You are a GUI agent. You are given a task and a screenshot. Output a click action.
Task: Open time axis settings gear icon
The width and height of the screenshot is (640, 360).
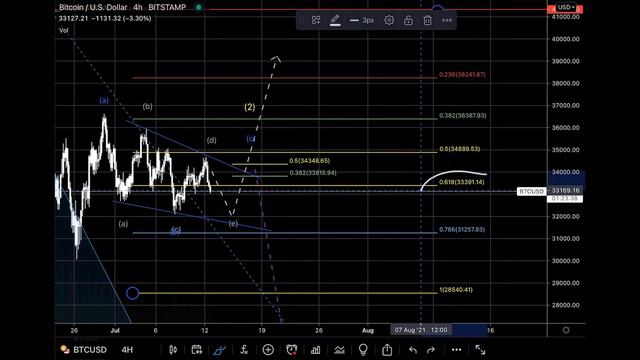coord(566,330)
